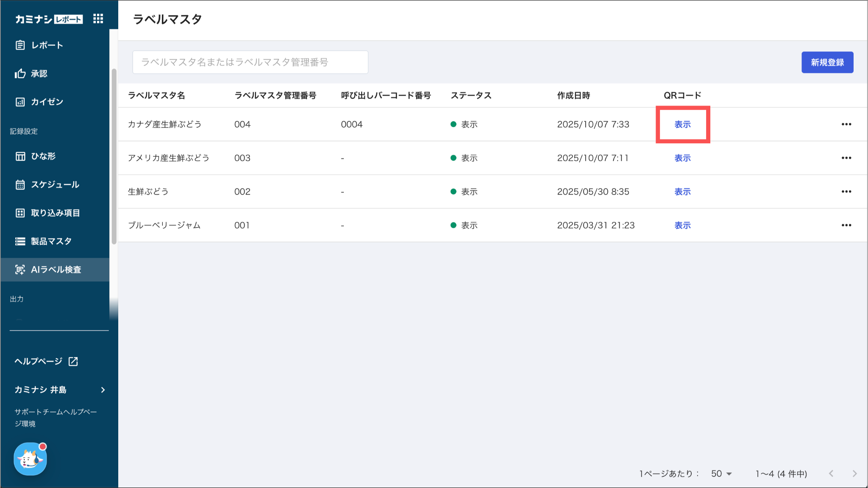
Task: Click the ひな形 template icon
Action: point(20,156)
